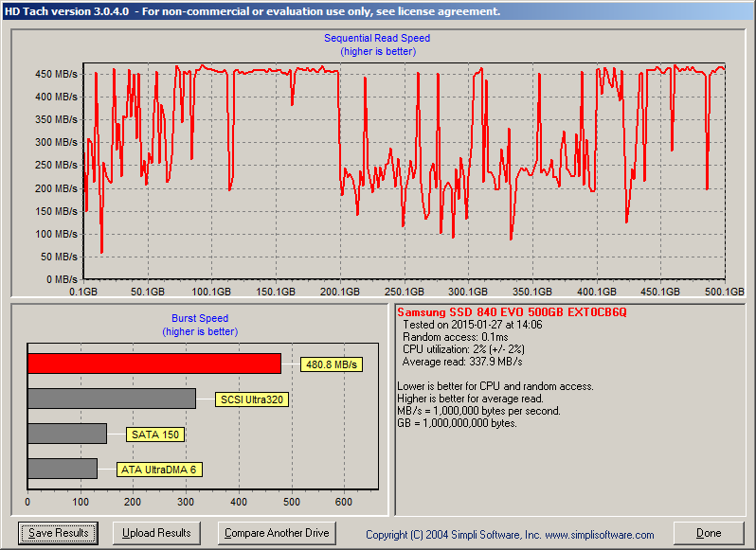Select Compare Another Drive
Viewport: 756px width, 550px height.
point(277,533)
